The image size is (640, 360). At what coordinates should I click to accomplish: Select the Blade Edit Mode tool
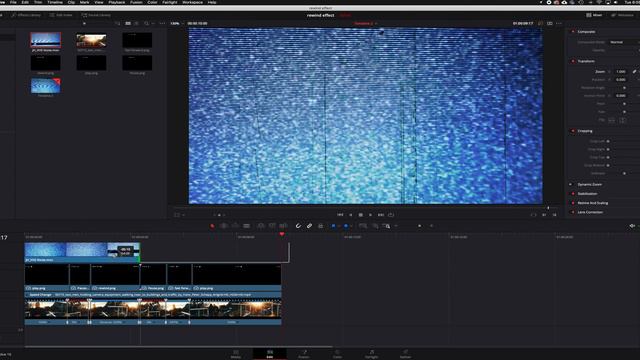point(247,226)
